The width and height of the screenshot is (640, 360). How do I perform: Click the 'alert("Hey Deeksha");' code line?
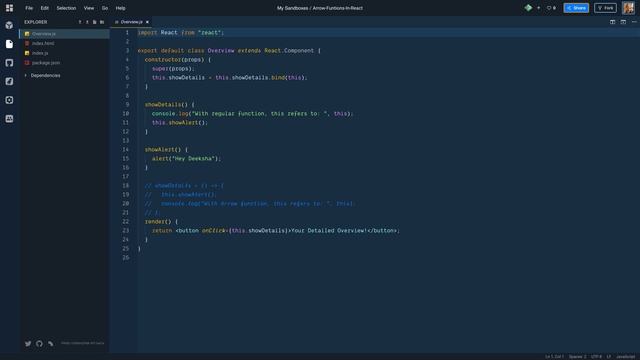pos(186,159)
